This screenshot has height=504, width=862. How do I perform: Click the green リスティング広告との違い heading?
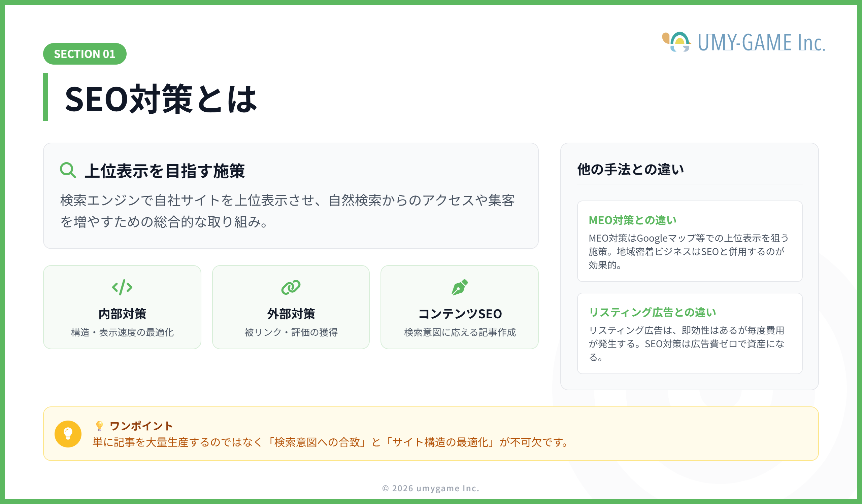pyautogui.click(x=652, y=312)
